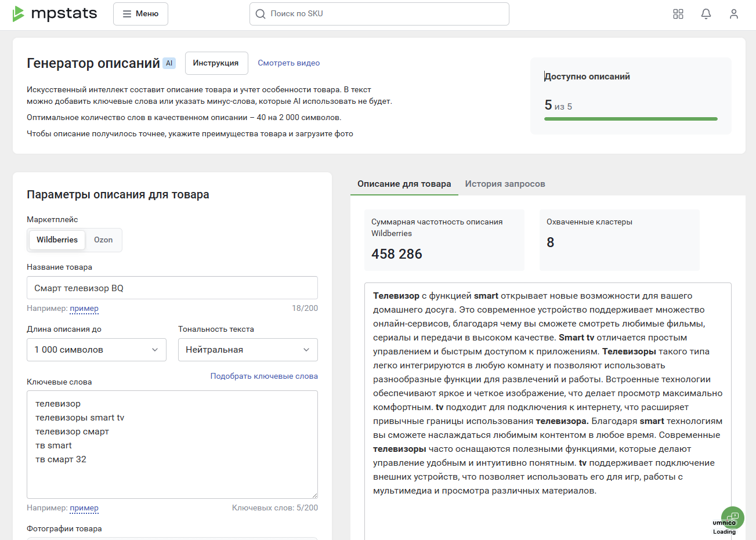This screenshot has width=756, height=540.
Task: Click into the Ключевые слова textarea
Action: pos(172,444)
